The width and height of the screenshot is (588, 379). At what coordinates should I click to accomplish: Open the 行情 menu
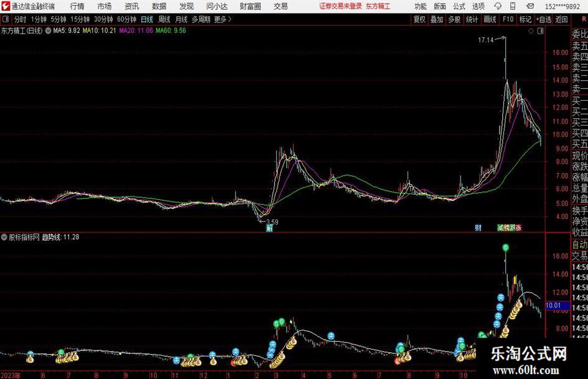[x=77, y=6]
